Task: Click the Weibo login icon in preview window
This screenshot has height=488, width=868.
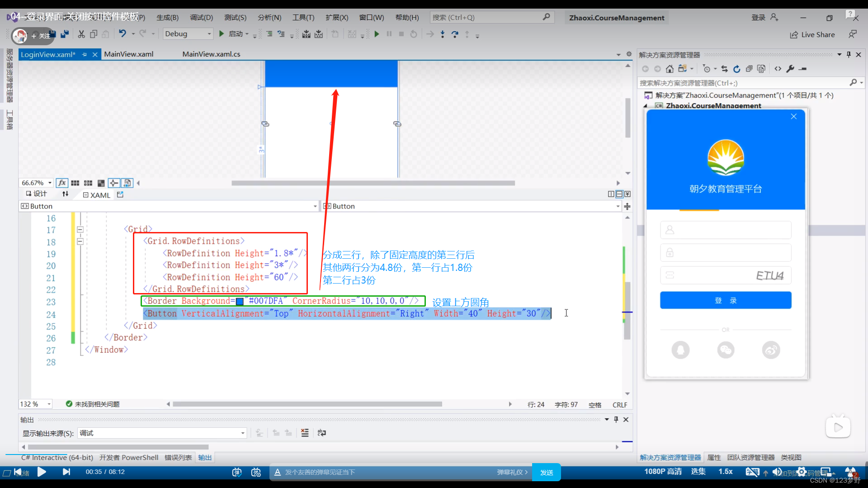Action: click(771, 350)
